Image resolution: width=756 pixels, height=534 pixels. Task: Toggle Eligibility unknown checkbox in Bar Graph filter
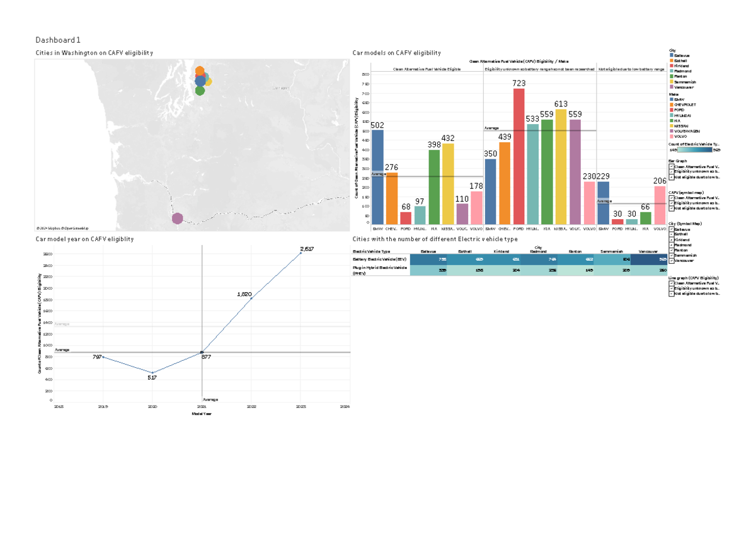click(x=672, y=172)
